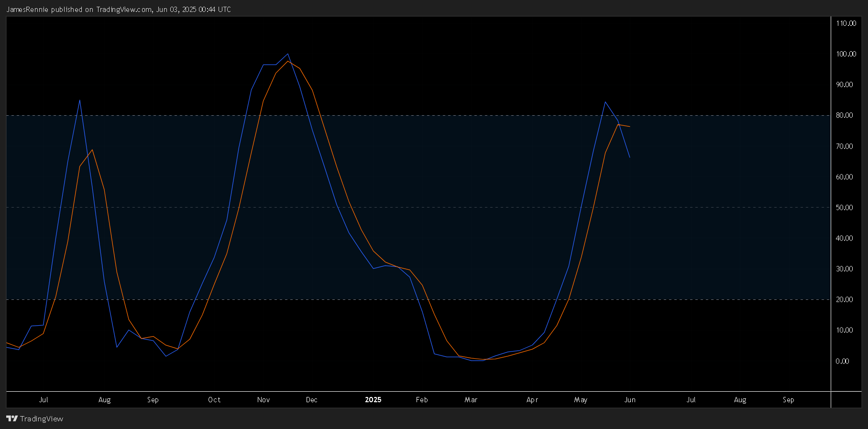This screenshot has height=429, width=868.
Task: Click the 80.00 price axis label
Action: click(x=844, y=115)
